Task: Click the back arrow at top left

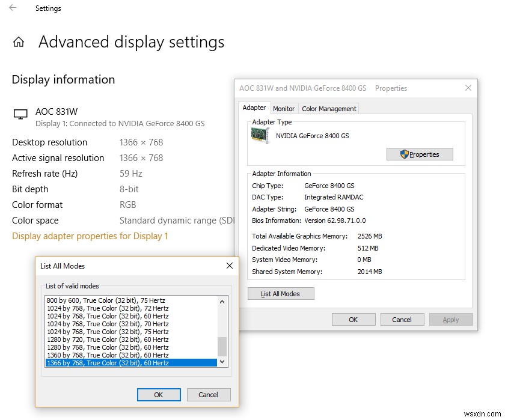Action: (12, 8)
